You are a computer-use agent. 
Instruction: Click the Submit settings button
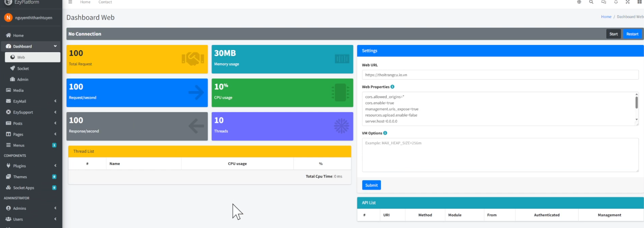pos(371,185)
